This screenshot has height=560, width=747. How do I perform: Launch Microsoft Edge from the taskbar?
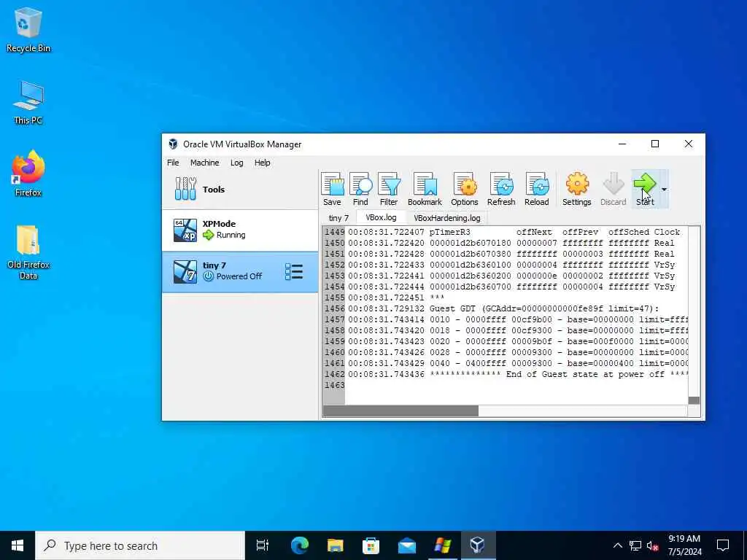(300, 545)
